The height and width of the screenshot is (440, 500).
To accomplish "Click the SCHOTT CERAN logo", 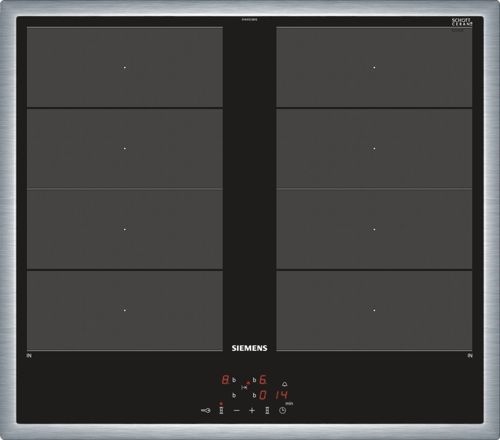I will (x=462, y=22).
